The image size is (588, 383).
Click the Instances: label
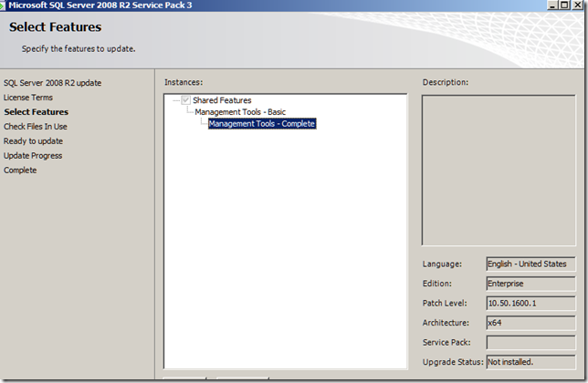(184, 82)
